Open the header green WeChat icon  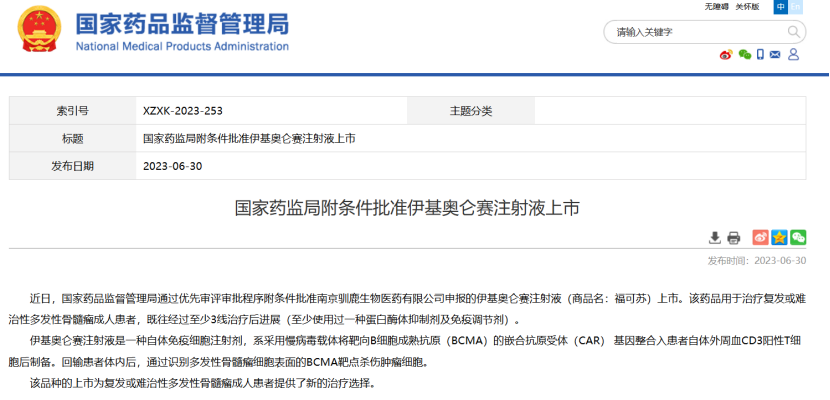click(x=745, y=54)
